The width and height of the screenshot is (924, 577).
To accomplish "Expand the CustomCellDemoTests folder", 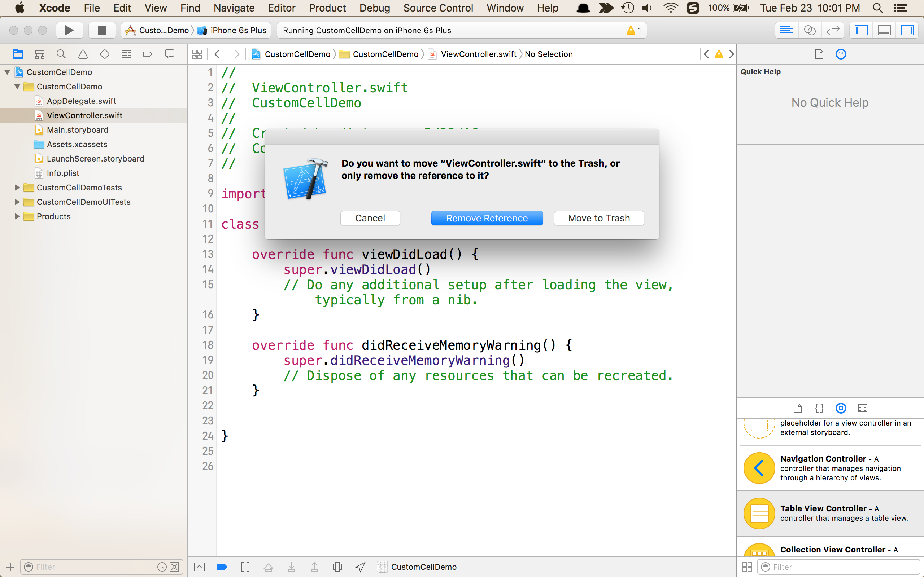I will [x=17, y=188].
